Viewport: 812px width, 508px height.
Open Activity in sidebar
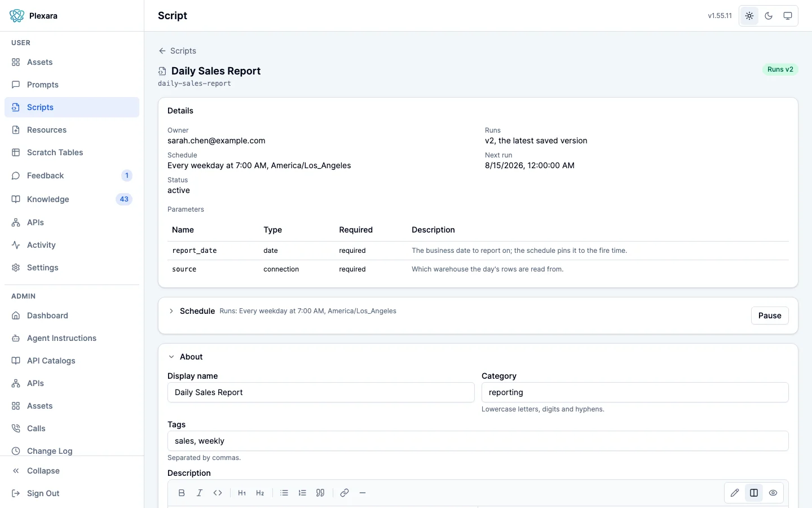(72, 245)
